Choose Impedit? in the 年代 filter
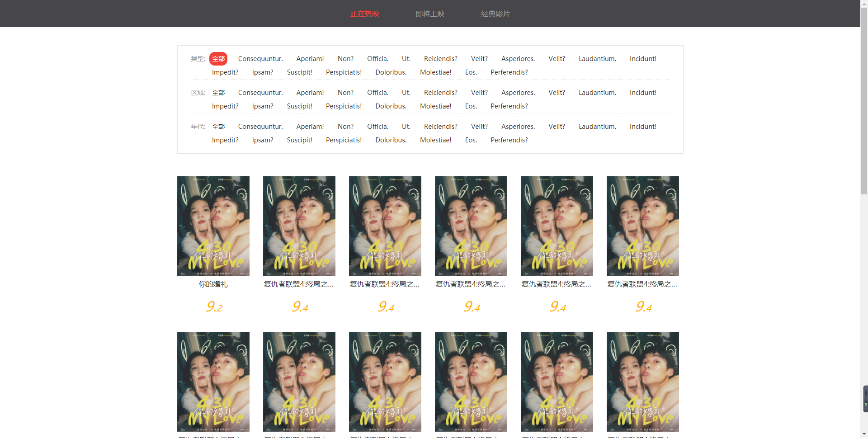Image resolution: width=868 pixels, height=438 pixels. coord(225,140)
